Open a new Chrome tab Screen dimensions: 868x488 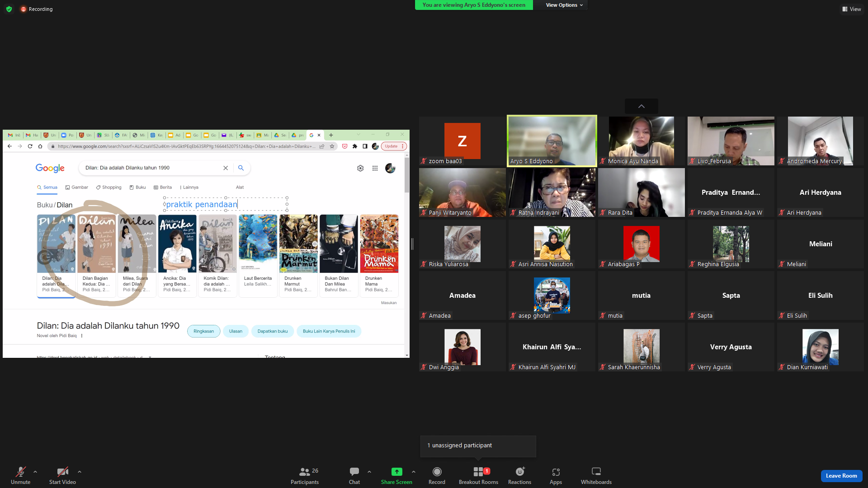[x=331, y=135]
